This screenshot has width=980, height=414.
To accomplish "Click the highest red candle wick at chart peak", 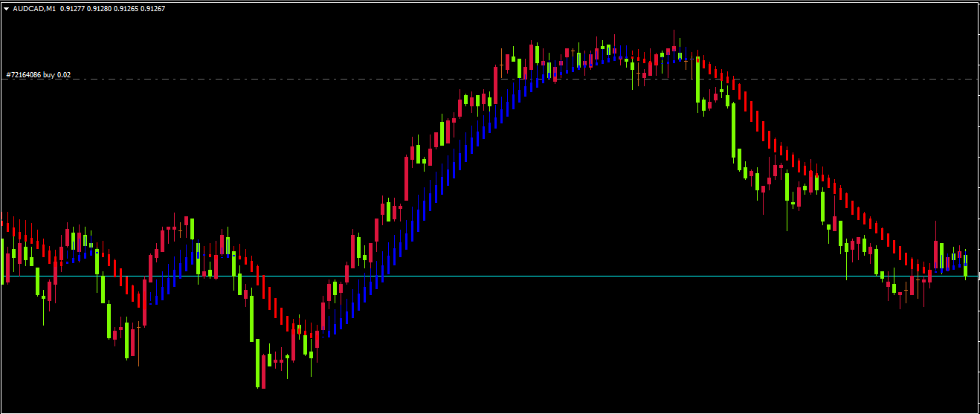I will pyautogui.click(x=674, y=37).
